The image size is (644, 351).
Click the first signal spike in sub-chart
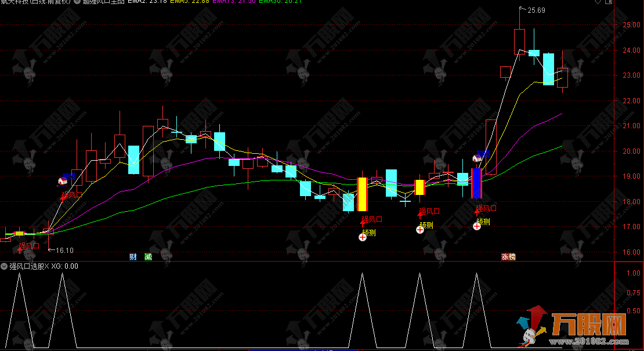pos(19,310)
